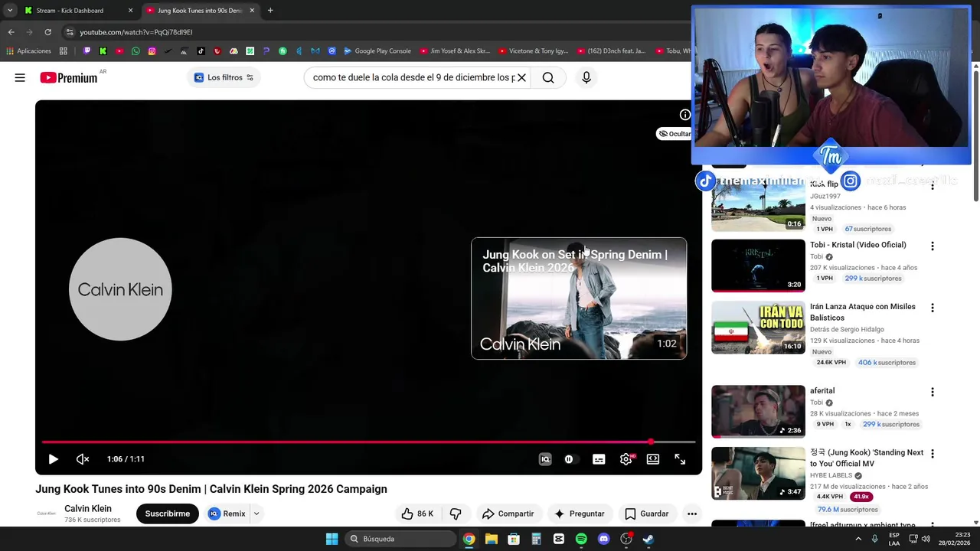Go to the YouTube Premium home logo
This screenshot has height=551, width=980.
tap(69, 77)
